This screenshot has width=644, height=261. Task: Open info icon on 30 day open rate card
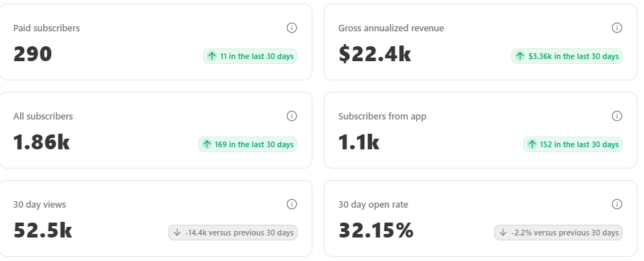click(617, 204)
